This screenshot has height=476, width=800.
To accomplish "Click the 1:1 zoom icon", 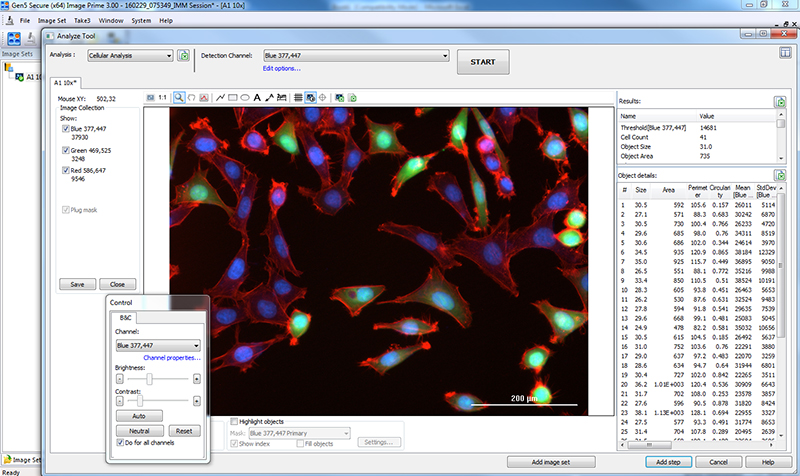I will (x=163, y=97).
